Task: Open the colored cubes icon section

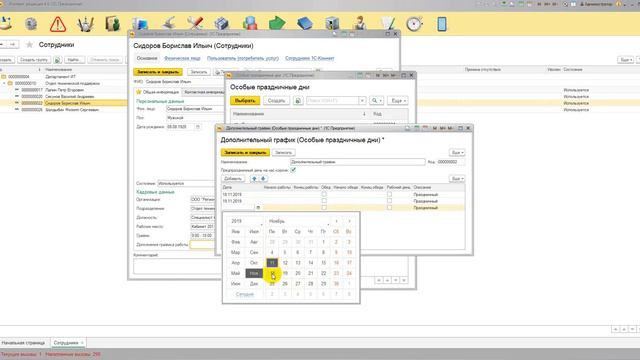Action: [249, 23]
